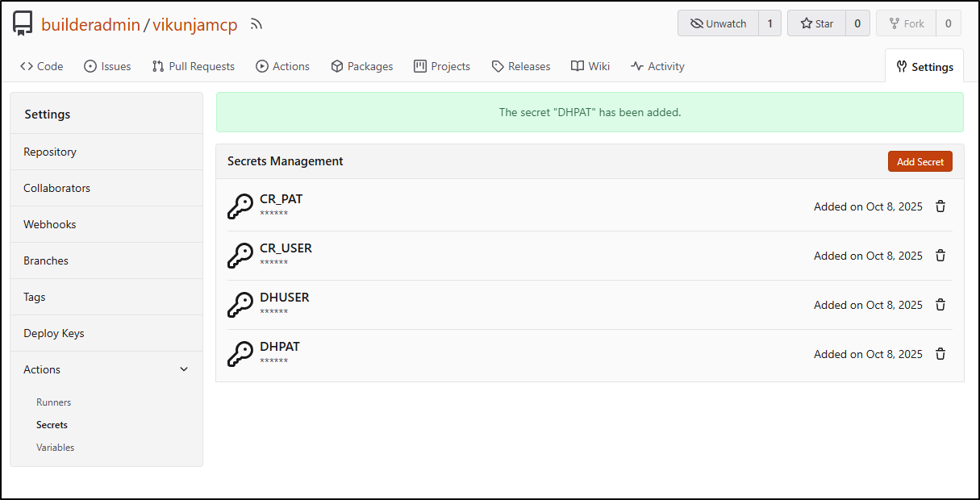
Task: Delete the CR_PAT secret via trash icon
Action: [940, 206]
